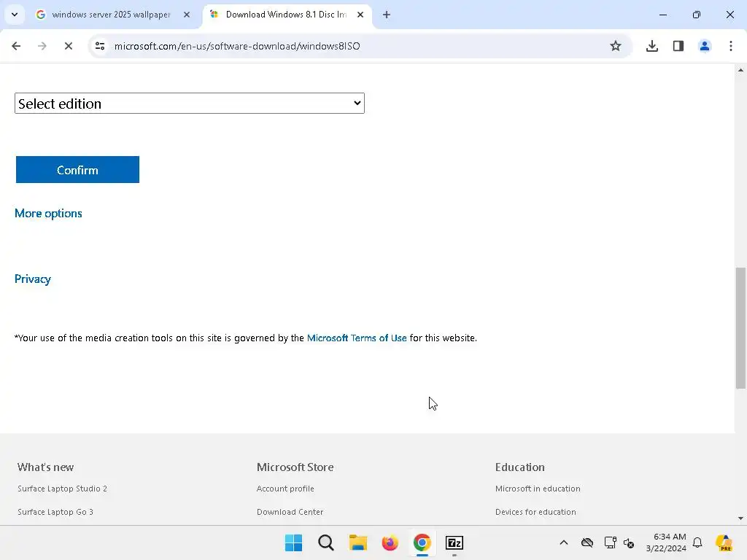The height and width of the screenshot is (560, 747).
Task: Toggle the Chrome side panel icon
Action: coord(678,46)
